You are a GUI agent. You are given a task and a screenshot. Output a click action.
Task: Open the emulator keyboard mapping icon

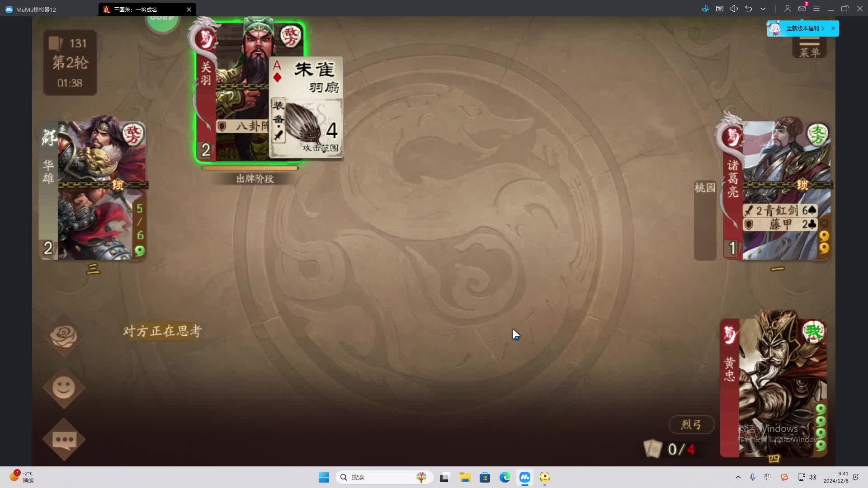pos(720,9)
